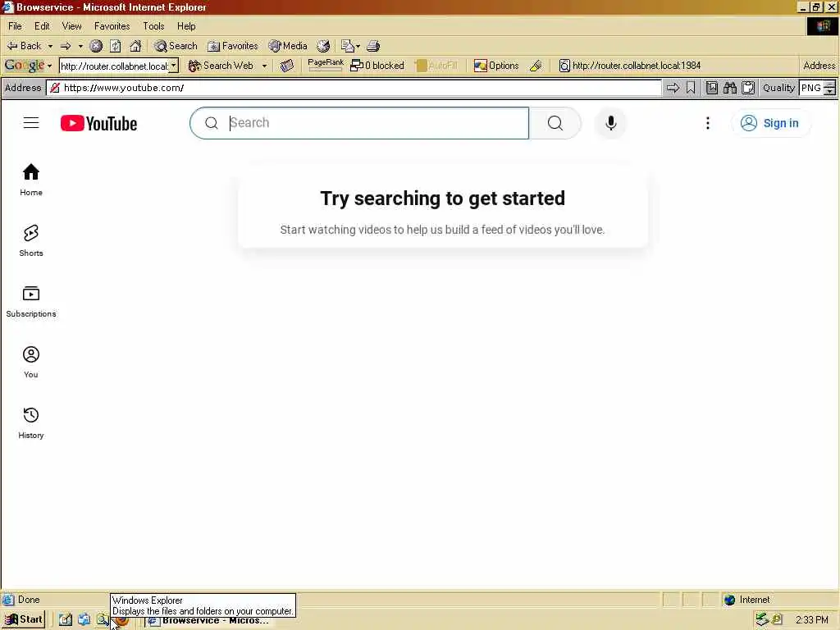Click Browservice go arrow next to address
This screenshot has width=840, height=630.
pyautogui.click(x=673, y=88)
